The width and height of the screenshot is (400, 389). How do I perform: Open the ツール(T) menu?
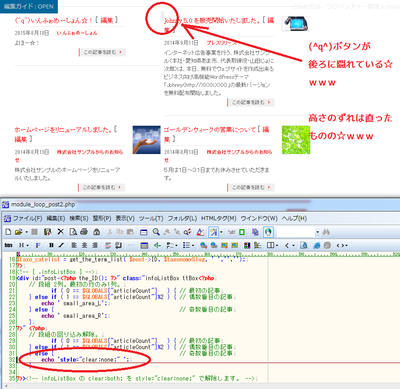[151, 219]
